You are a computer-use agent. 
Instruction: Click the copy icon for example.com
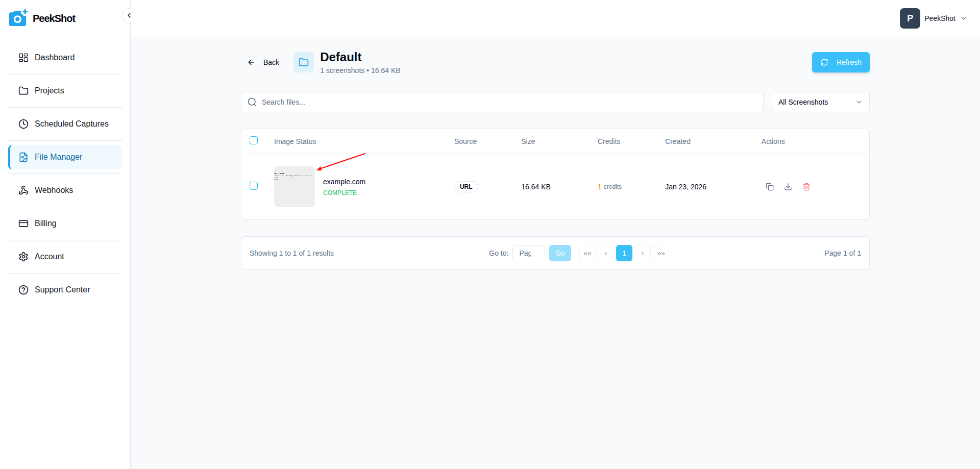click(770, 187)
